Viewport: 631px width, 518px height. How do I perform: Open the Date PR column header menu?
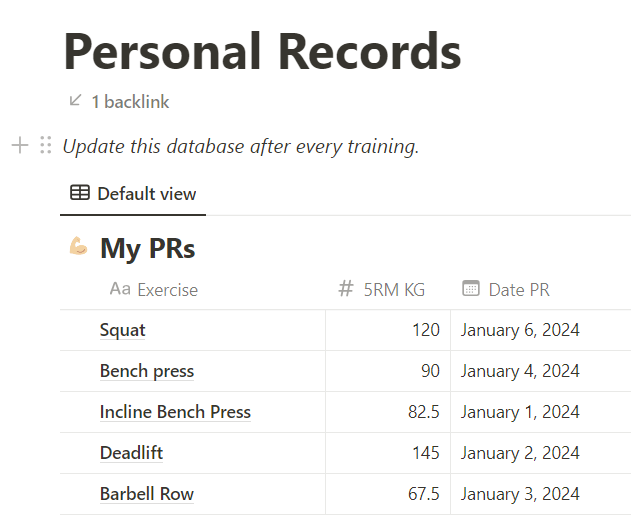519,290
